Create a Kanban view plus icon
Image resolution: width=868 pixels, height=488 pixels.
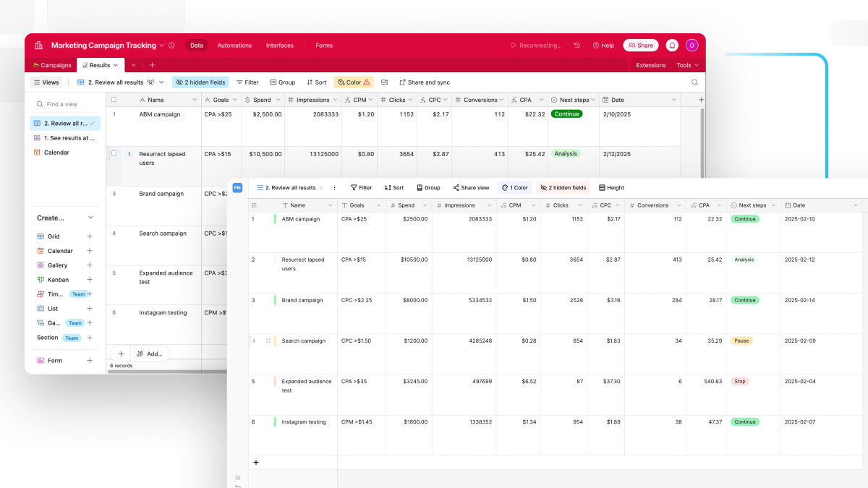coord(90,280)
